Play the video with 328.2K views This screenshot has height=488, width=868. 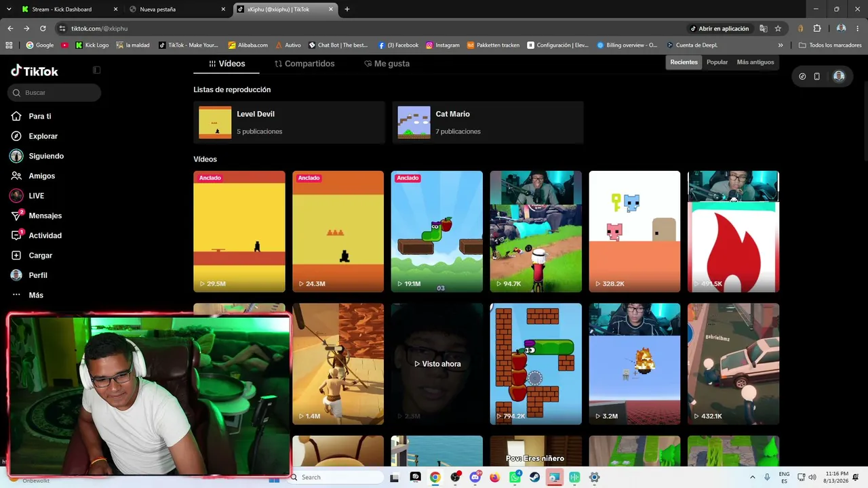coord(634,231)
